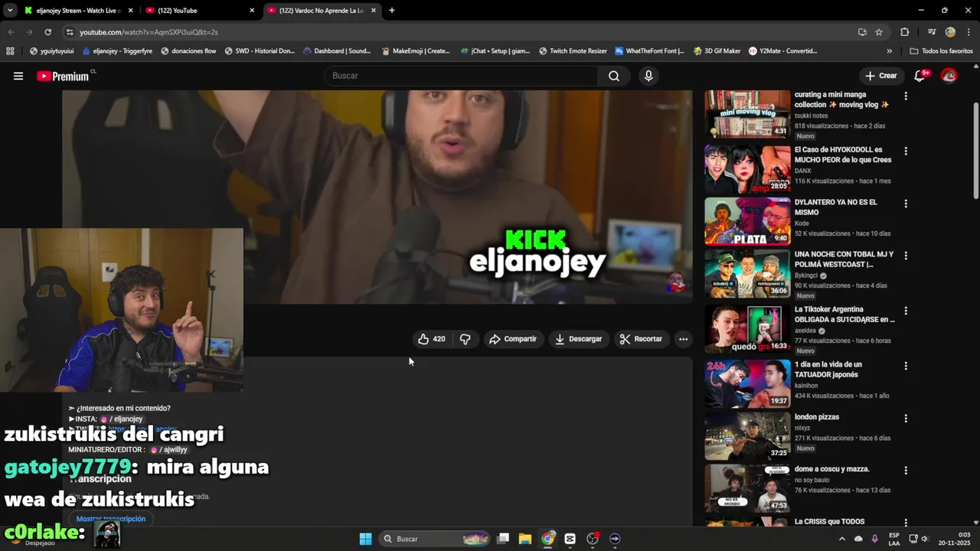Open options for '1 día en la vida' video
Viewport: 980px width, 551px height.
906,366
